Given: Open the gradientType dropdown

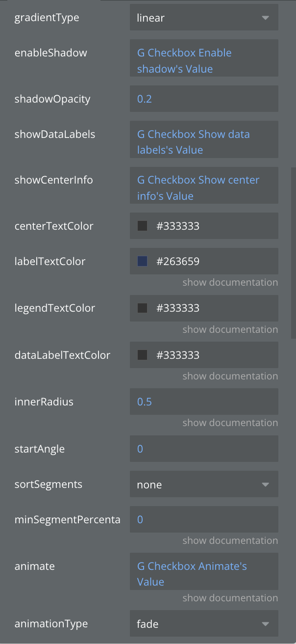Looking at the screenshot, I should [x=204, y=18].
